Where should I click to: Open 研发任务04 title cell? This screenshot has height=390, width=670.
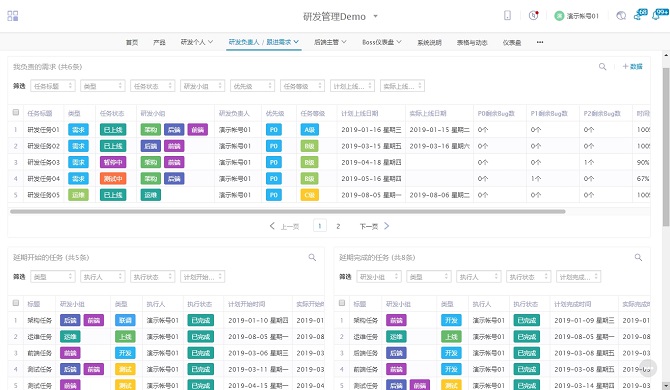[x=43, y=179]
